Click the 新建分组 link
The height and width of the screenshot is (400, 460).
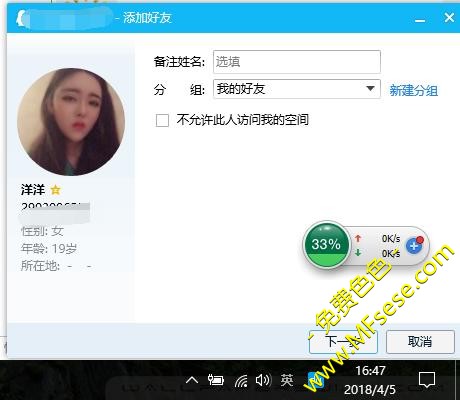coord(413,90)
